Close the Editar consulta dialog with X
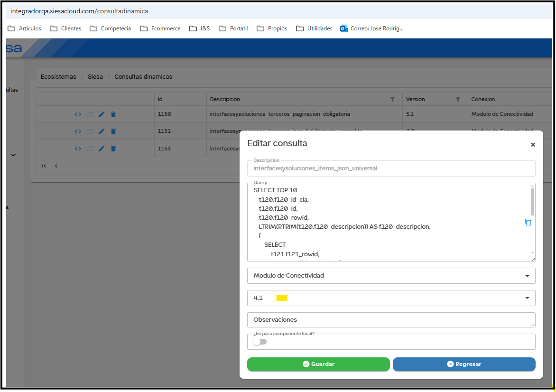 coord(533,145)
